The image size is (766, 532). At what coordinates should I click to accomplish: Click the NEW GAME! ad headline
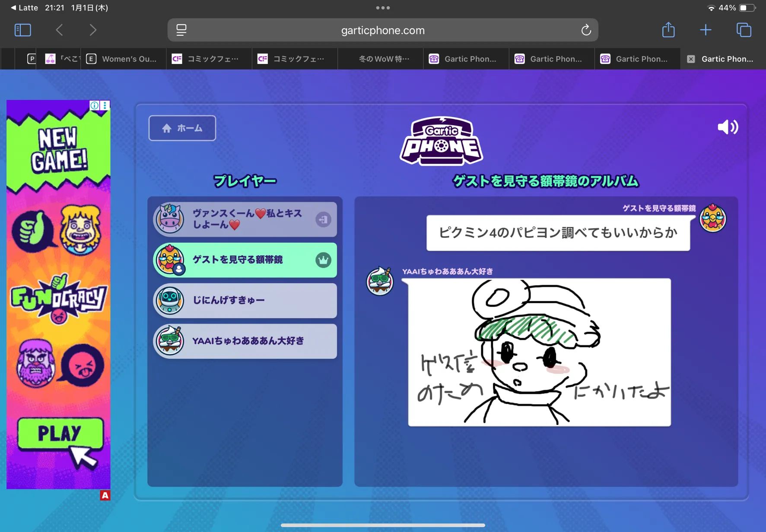59,150
